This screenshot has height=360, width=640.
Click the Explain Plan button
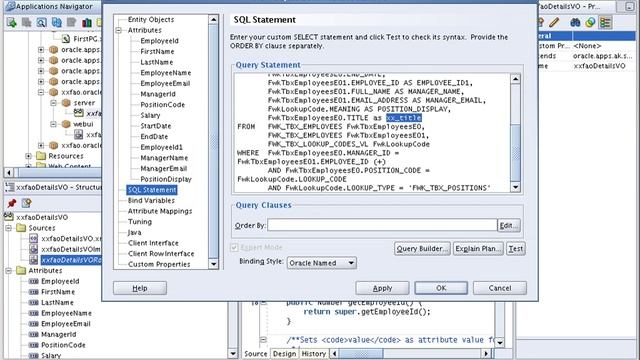click(x=478, y=249)
